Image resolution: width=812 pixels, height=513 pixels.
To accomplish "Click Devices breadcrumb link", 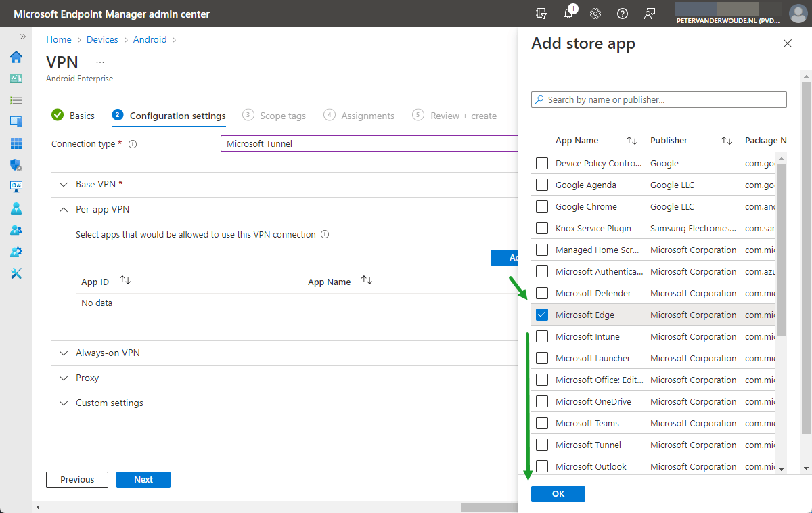I will (x=102, y=40).
